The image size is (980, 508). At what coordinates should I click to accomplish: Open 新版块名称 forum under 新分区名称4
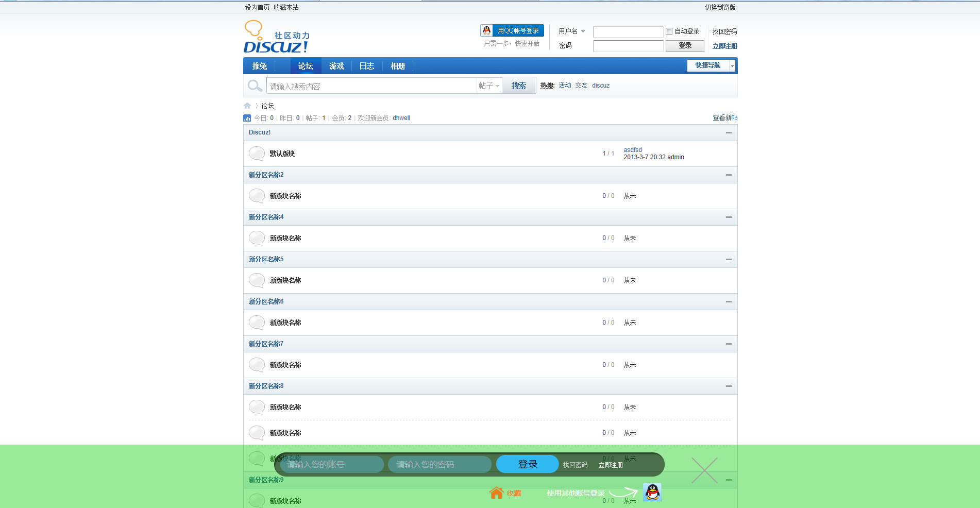pyautogui.click(x=285, y=238)
